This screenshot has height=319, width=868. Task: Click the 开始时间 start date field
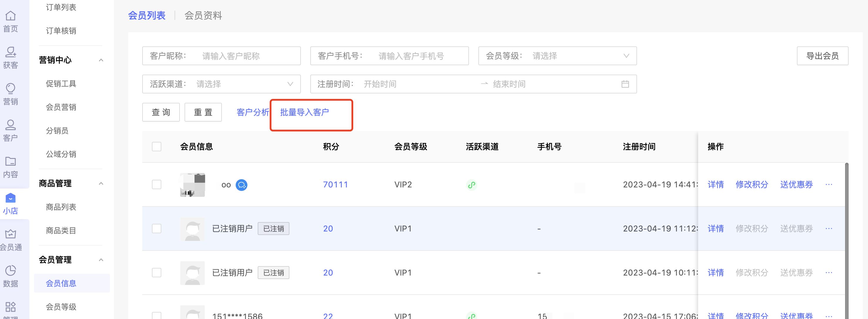(380, 84)
